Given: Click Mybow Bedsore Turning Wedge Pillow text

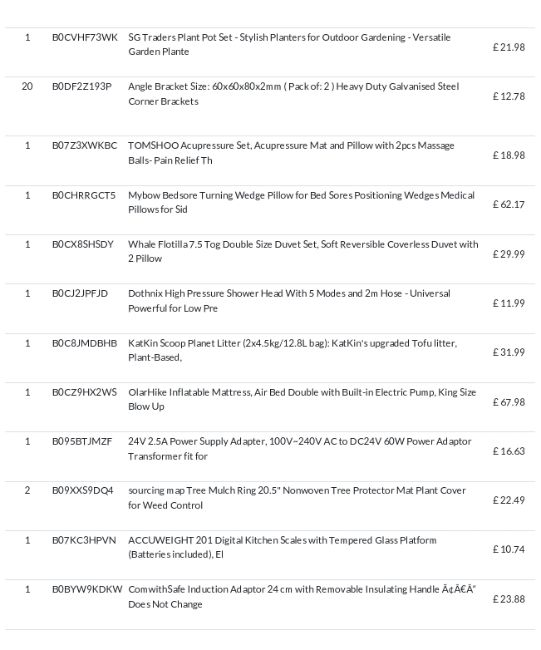Looking at the screenshot, I should click(x=301, y=202).
